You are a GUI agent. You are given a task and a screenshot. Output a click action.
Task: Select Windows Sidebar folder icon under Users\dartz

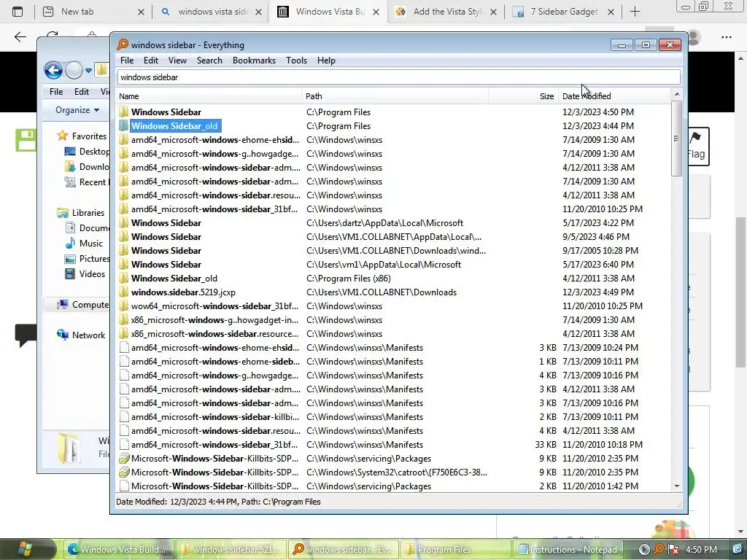pos(124,223)
